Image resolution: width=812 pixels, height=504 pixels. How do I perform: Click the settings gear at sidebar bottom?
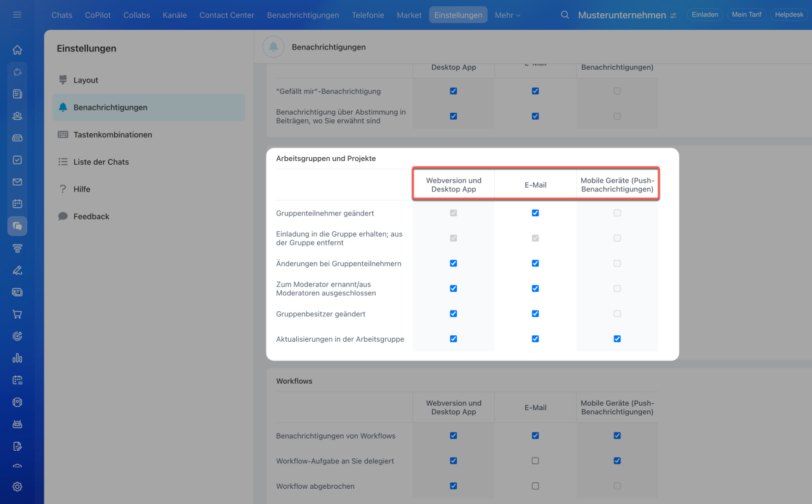coord(17,487)
